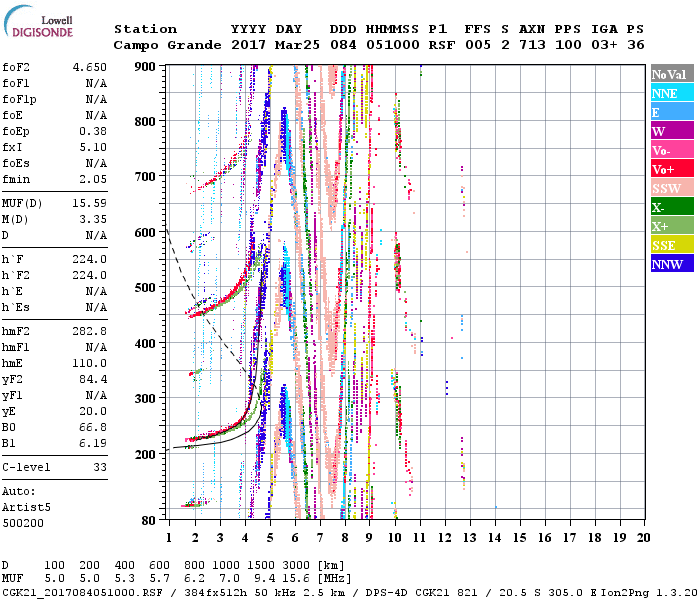Select the yellow SSE legend swatch
This screenshot has height=600, width=700.
tap(671, 245)
